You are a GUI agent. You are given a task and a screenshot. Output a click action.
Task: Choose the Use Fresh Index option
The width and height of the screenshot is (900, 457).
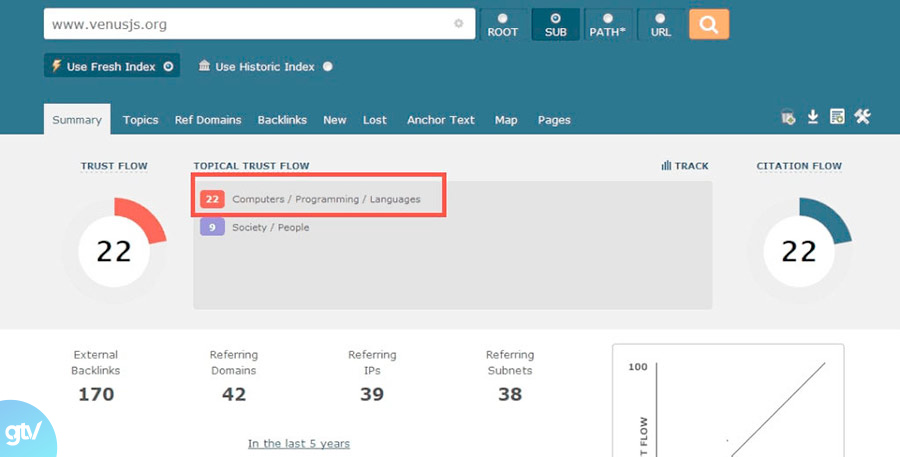coord(111,67)
